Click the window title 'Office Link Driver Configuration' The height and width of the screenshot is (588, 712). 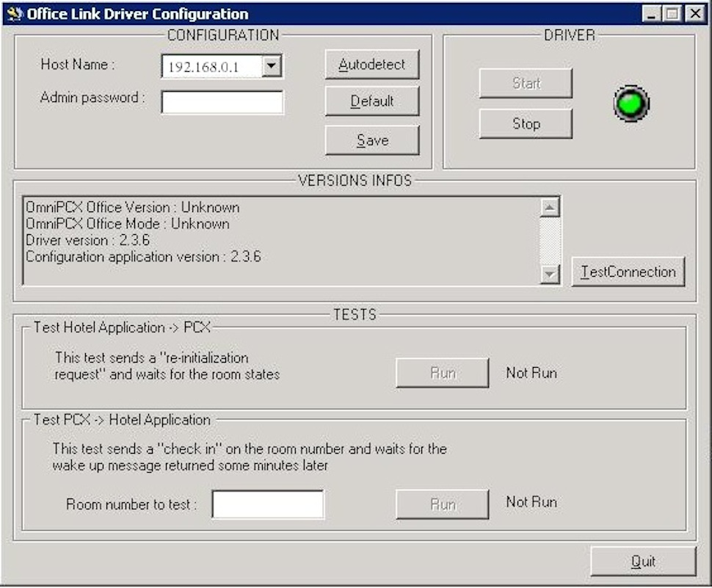click(137, 14)
